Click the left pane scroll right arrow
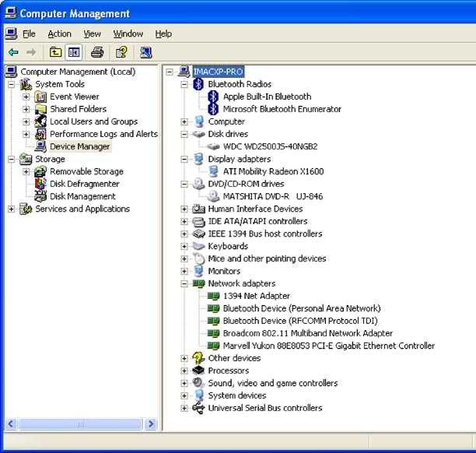 coord(151,424)
